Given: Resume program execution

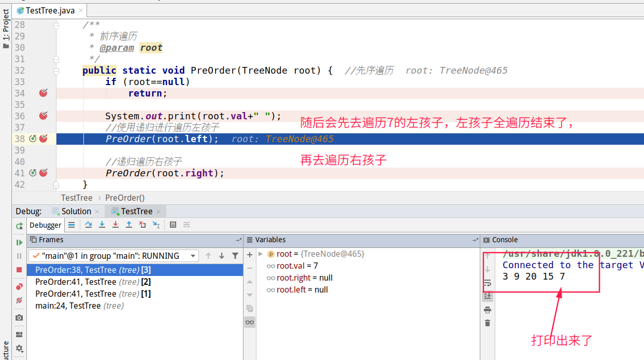Looking at the screenshot, I should (x=19, y=242).
